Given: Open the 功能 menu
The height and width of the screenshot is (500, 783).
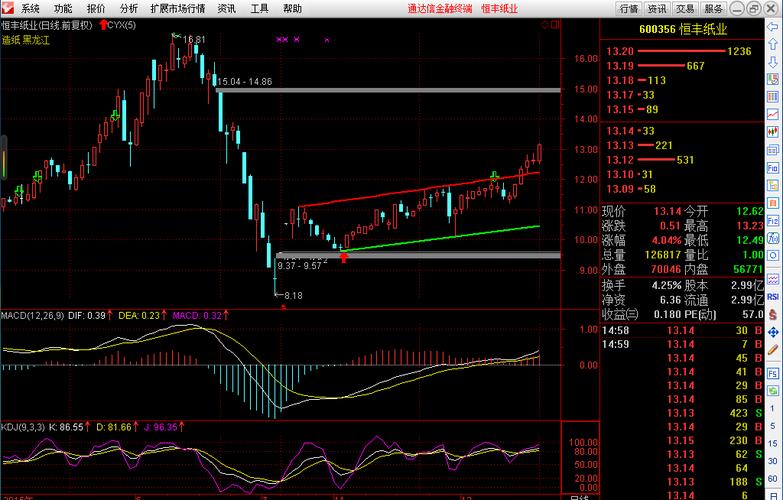Looking at the screenshot, I should [63, 8].
